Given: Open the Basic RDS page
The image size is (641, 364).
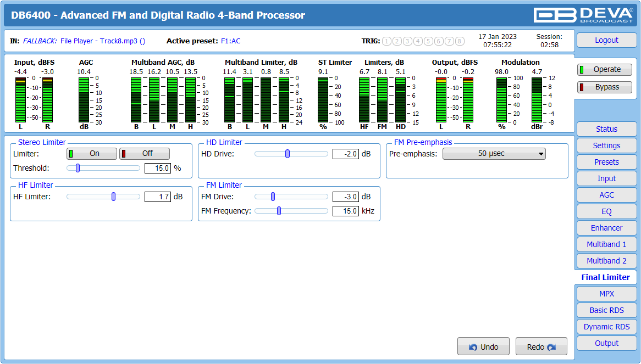Looking at the screenshot, I should tap(607, 310).
